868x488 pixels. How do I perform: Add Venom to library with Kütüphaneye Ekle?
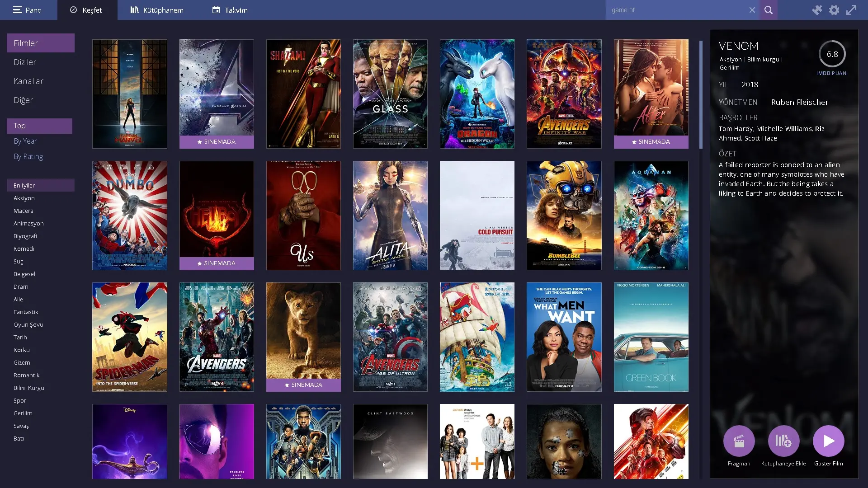click(783, 441)
